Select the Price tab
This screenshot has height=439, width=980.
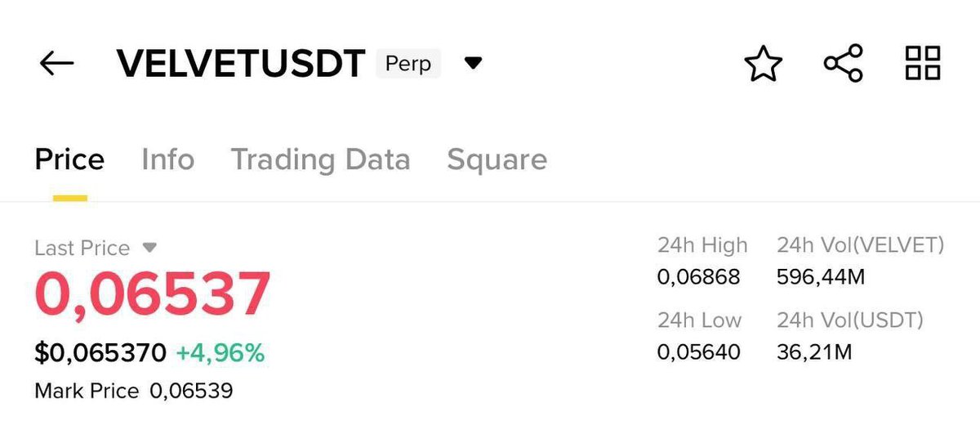(69, 159)
